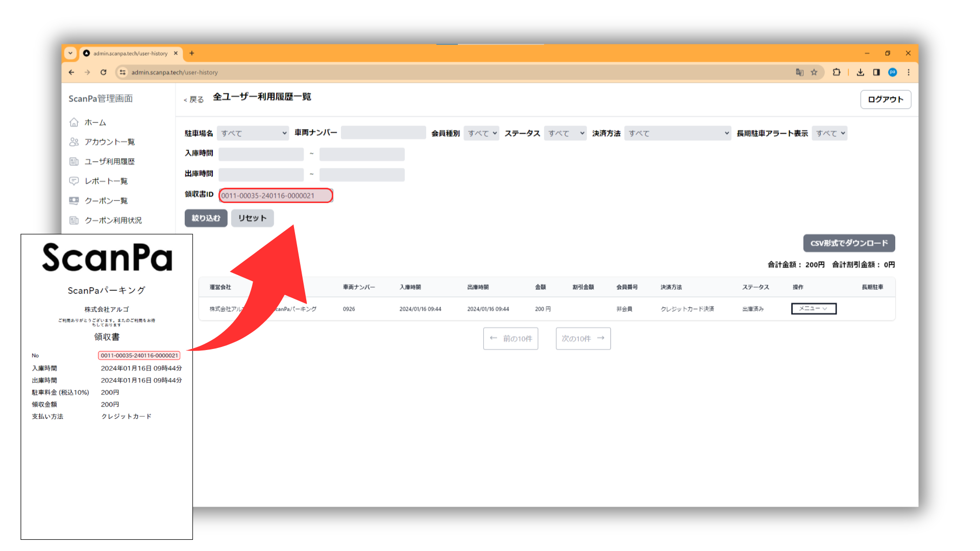
Task: Click the browser reload icon
Action: coord(104,72)
